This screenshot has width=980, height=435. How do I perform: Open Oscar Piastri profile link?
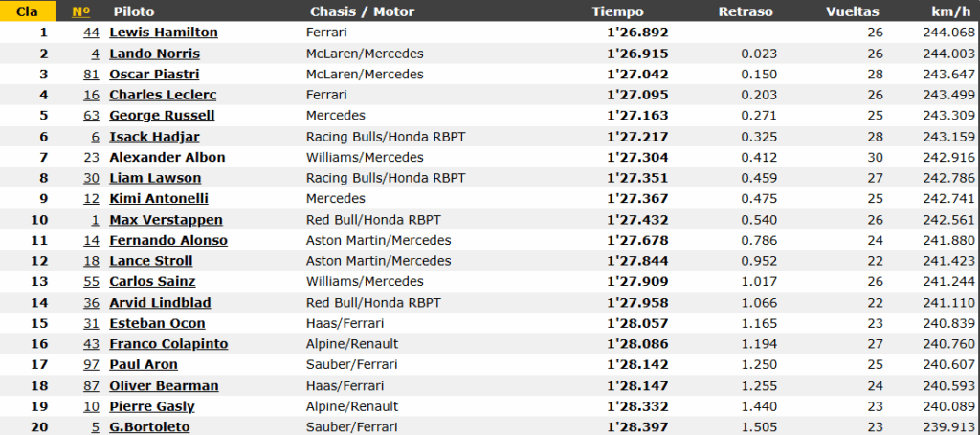pos(154,75)
